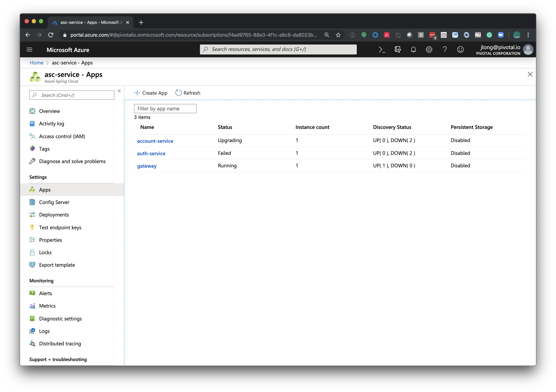
Task: Open the Azure portal hamburger menu
Action: pyautogui.click(x=29, y=50)
